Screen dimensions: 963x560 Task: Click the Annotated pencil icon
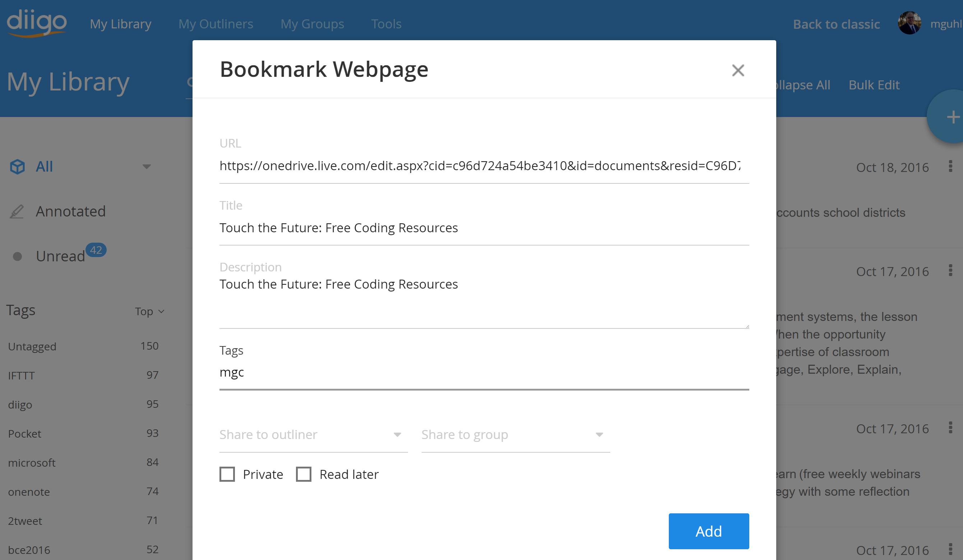click(17, 211)
